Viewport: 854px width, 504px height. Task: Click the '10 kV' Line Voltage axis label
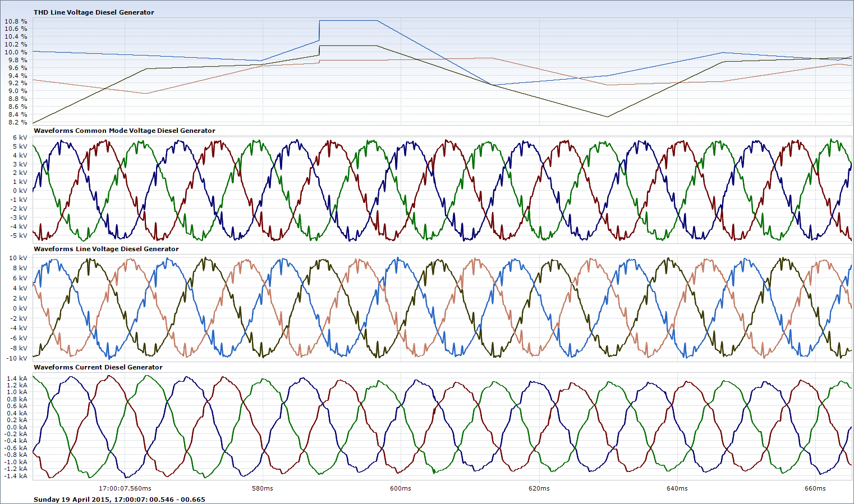(x=19, y=258)
